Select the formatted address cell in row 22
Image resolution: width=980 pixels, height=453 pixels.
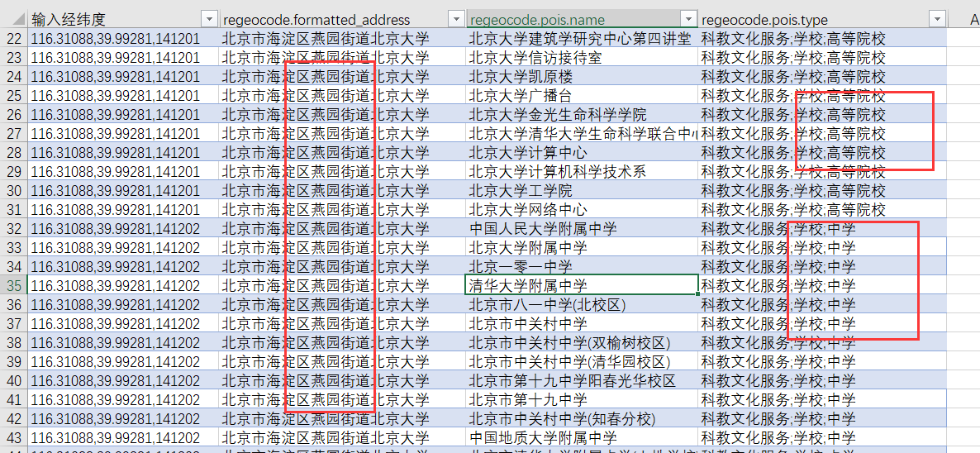point(343,39)
